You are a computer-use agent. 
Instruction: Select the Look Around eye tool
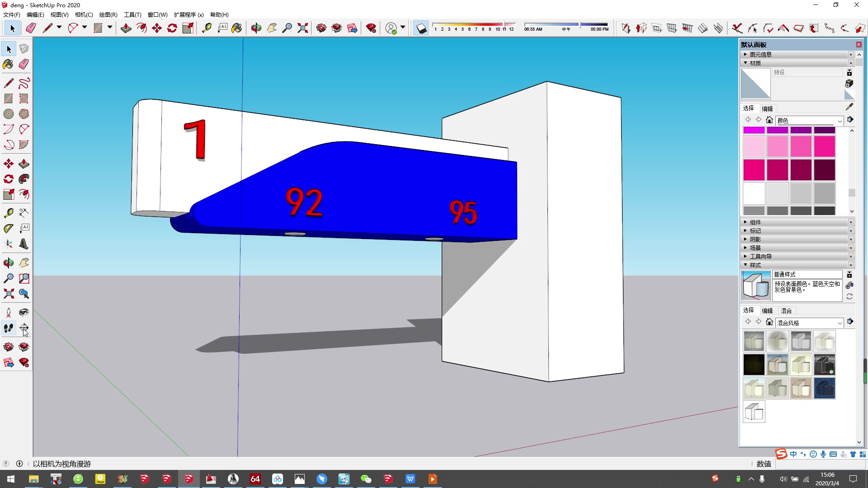point(24,312)
